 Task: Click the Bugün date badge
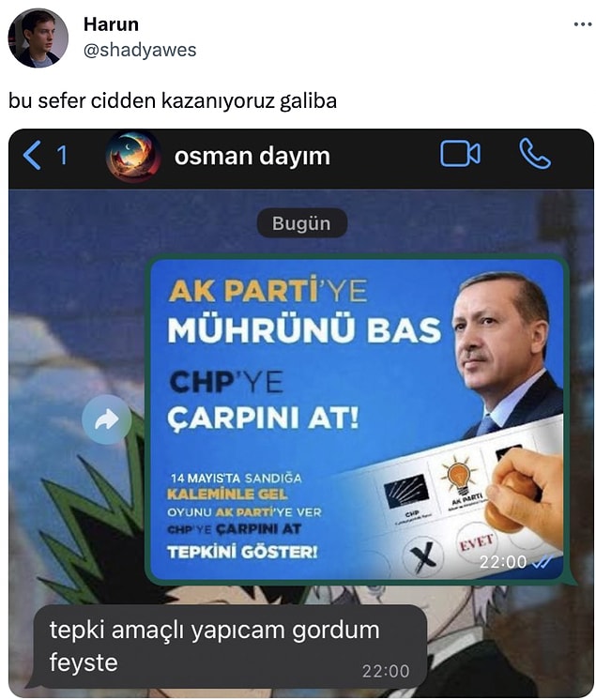coord(301,223)
